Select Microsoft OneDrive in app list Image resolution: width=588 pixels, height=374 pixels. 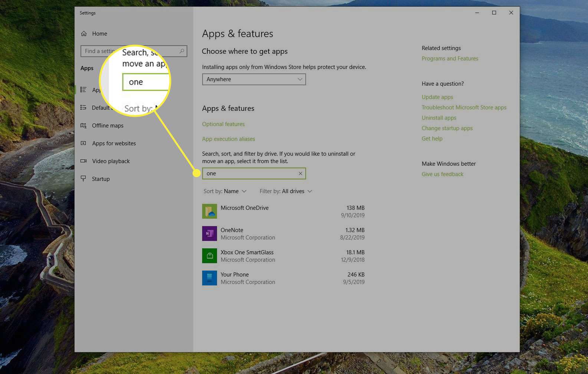point(283,211)
